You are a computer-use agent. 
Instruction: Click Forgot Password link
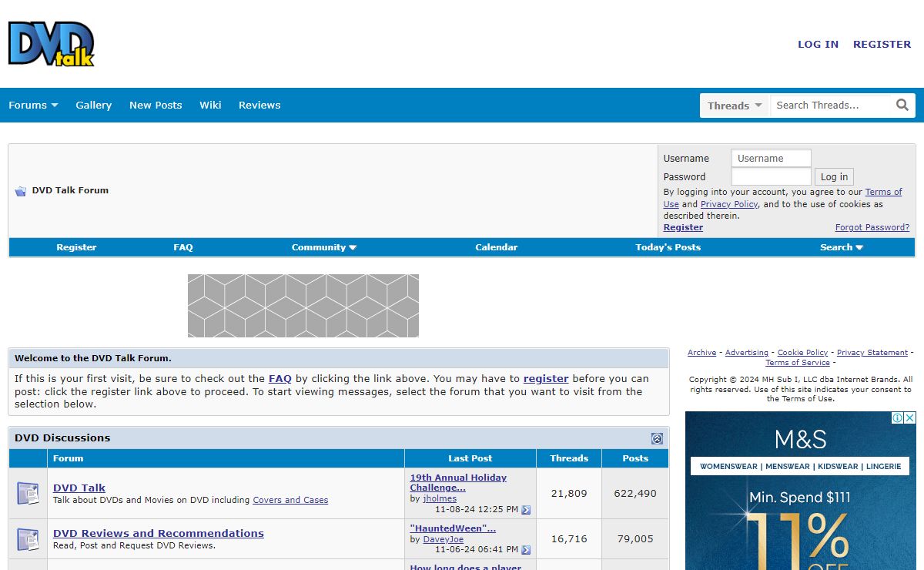(x=872, y=227)
